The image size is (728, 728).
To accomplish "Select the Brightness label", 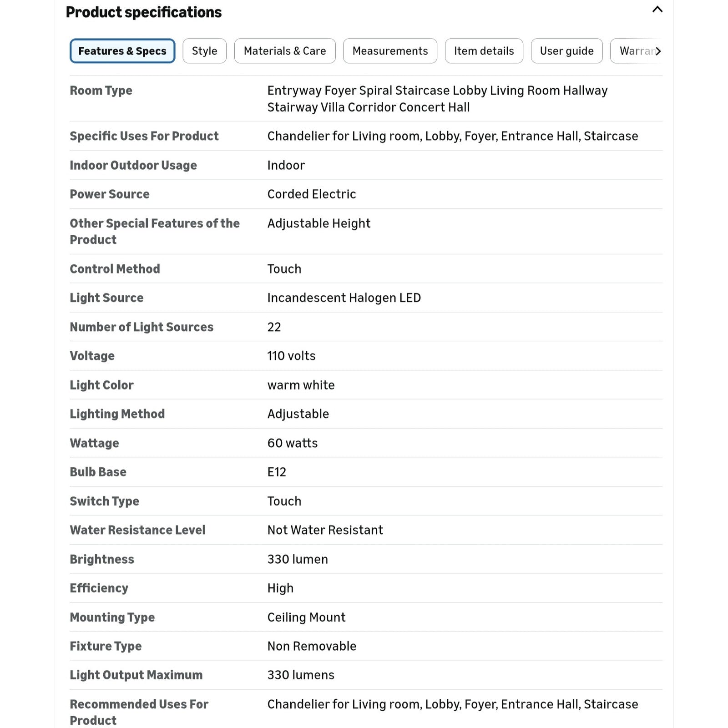I will click(x=102, y=559).
